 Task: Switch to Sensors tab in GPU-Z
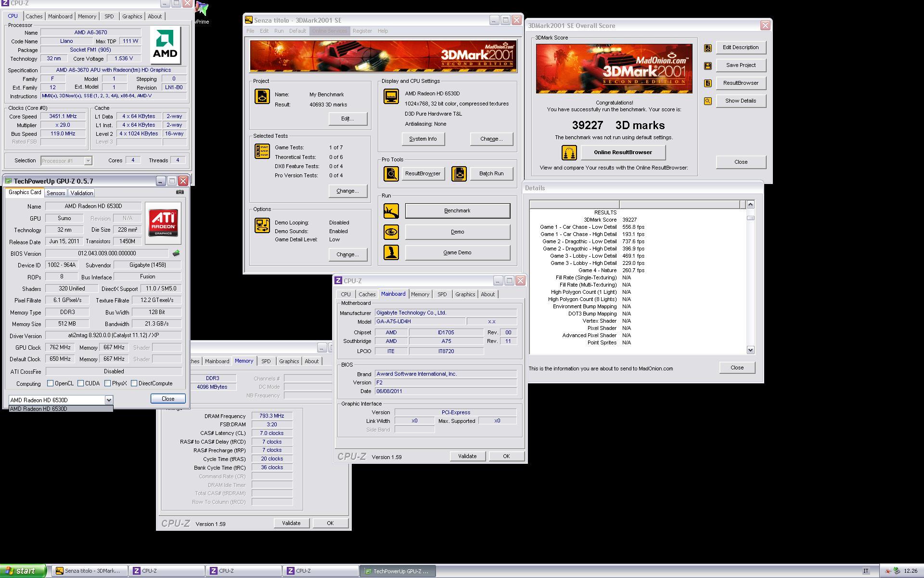(56, 193)
